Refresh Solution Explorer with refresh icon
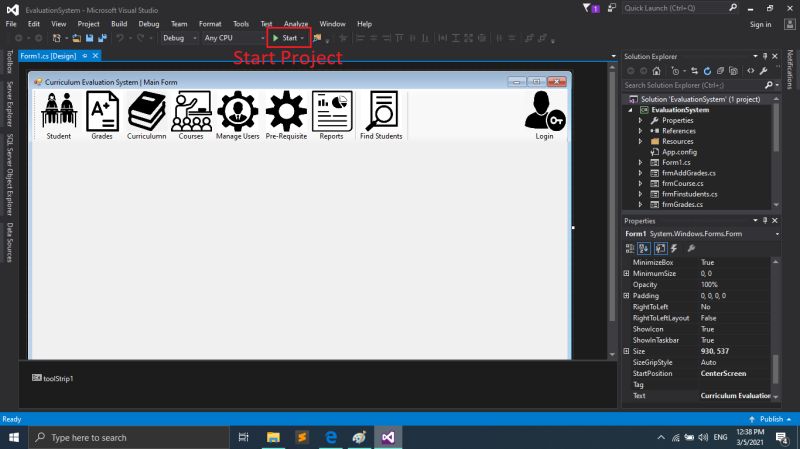Image resolution: width=800 pixels, height=449 pixels. pyautogui.click(x=707, y=71)
